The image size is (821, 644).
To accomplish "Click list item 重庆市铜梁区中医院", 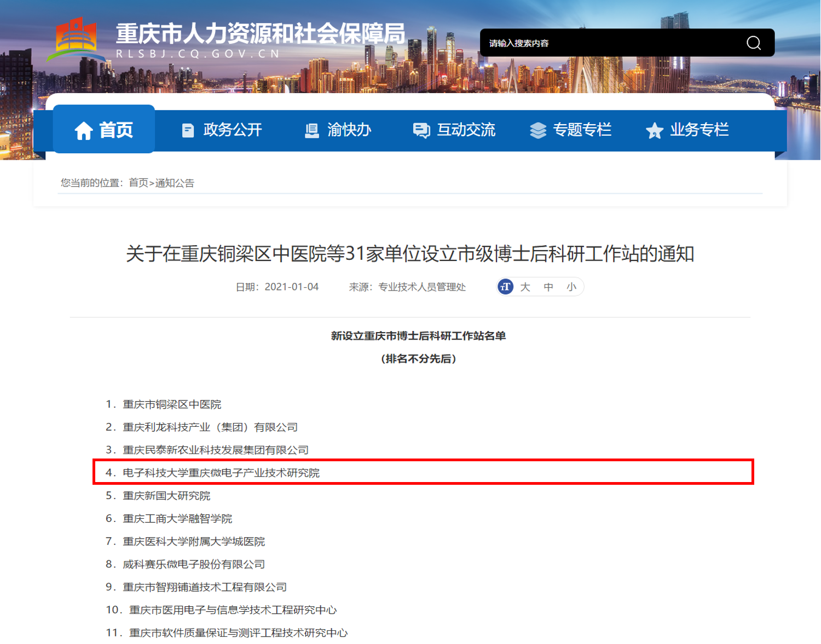I will click(x=172, y=404).
